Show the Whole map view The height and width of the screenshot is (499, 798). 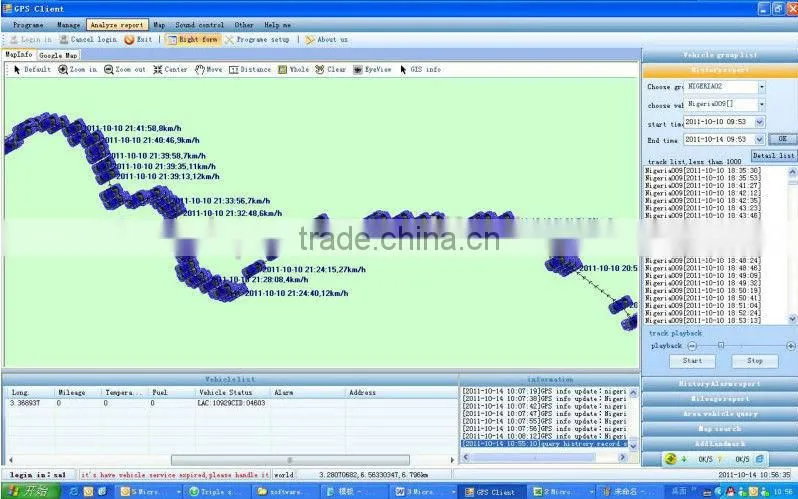point(294,69)
